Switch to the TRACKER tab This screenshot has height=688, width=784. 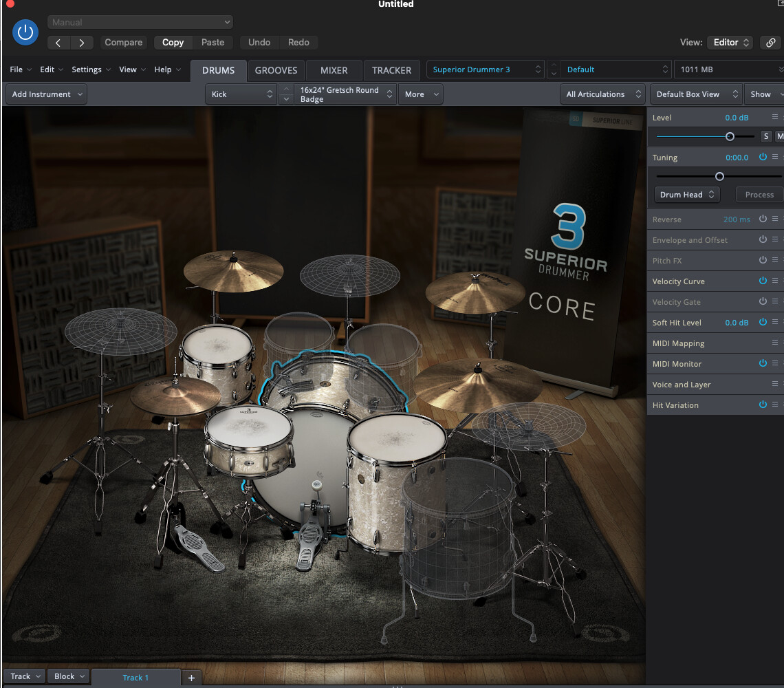391,71
